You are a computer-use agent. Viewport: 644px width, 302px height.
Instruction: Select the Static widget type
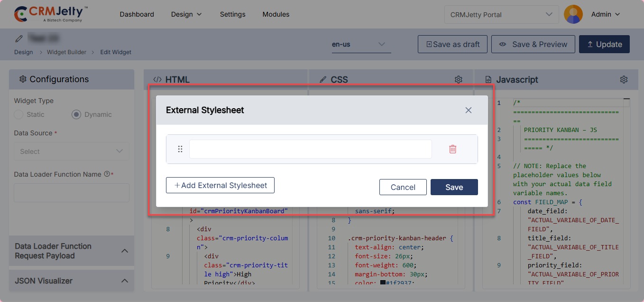(19, 114)
